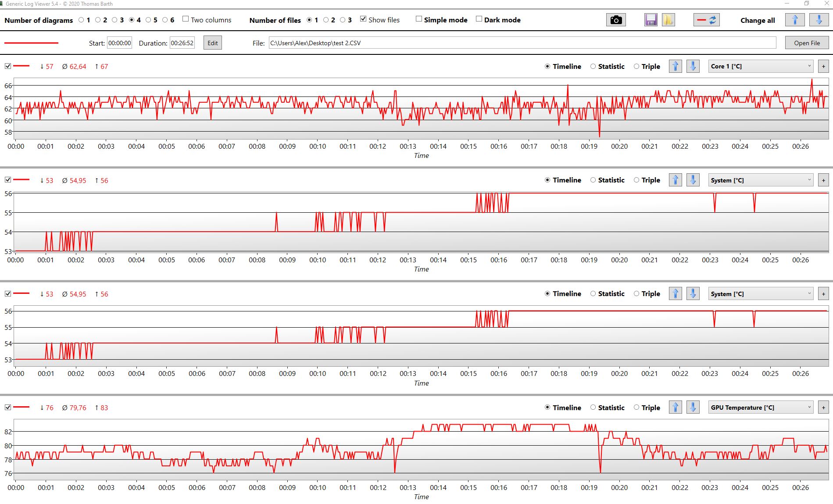Click the red line swap icon
This screenshot has width=833, height=504.
click(x=706, y=20)
